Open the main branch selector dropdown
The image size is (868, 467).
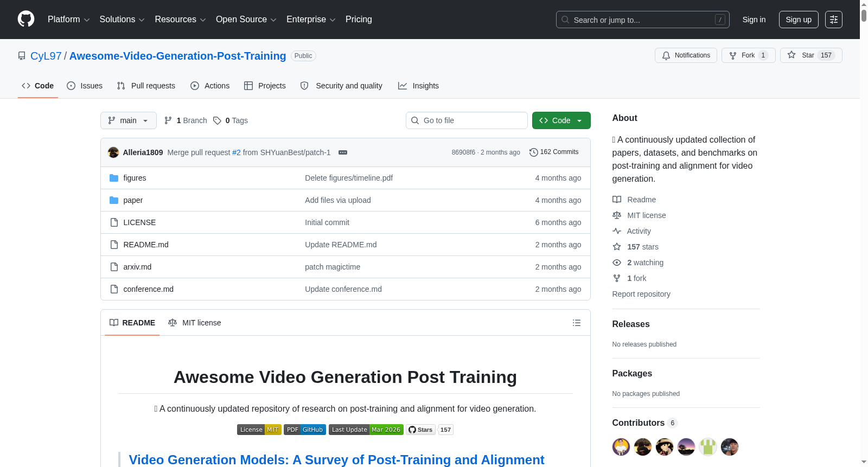pyautogui.click(x=129, y=120)
